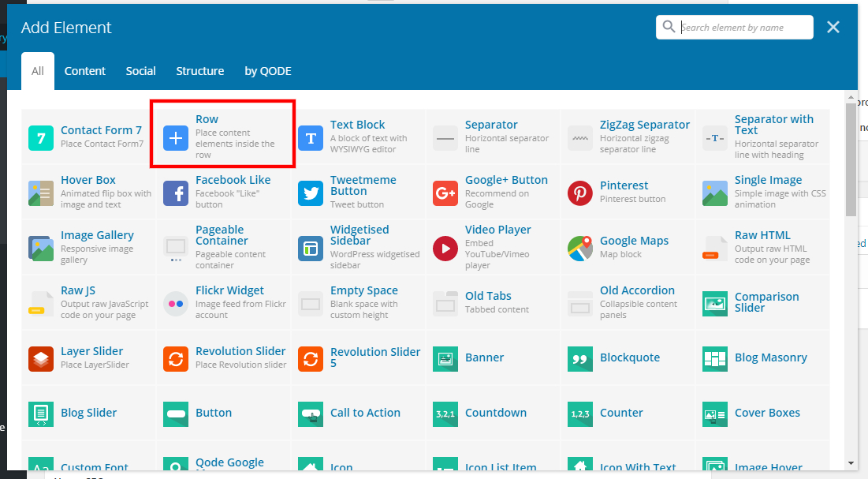Click the element list vertical scrollbar thumb
Image resolution: width=868 pixels, height=479 pixels.
tap(851, 159)
